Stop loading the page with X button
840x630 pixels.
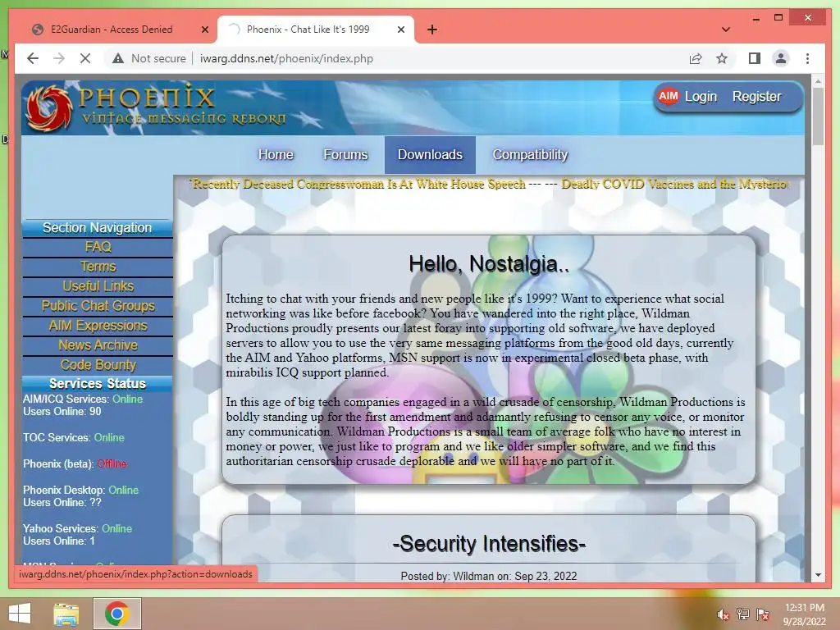(85, 58)
